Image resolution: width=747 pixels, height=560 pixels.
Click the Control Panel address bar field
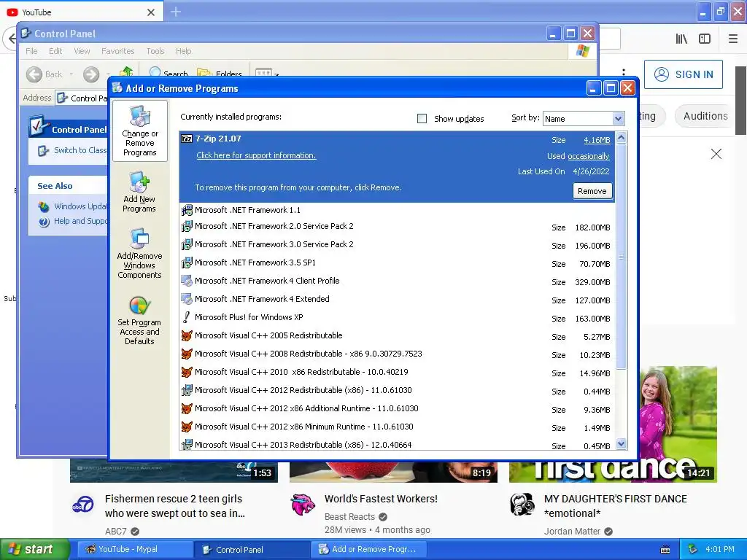(82, 98)
